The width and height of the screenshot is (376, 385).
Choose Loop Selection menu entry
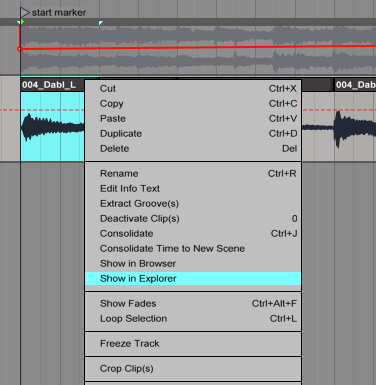(193, 319)
